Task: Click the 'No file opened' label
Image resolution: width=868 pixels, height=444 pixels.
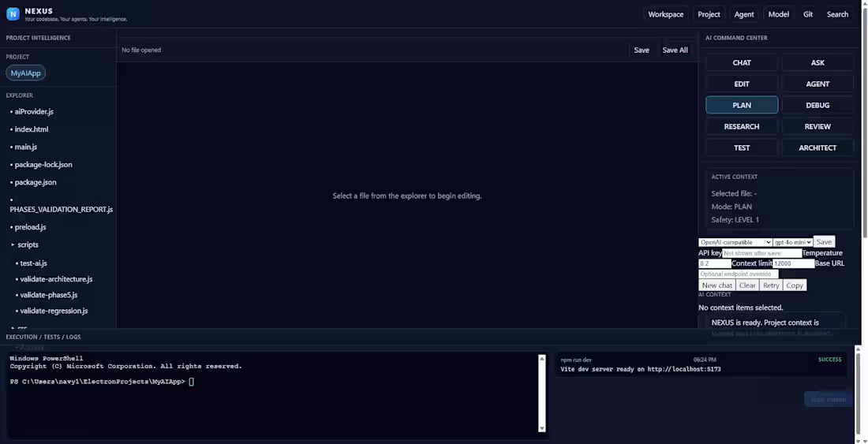Action: tap(141, 50)
